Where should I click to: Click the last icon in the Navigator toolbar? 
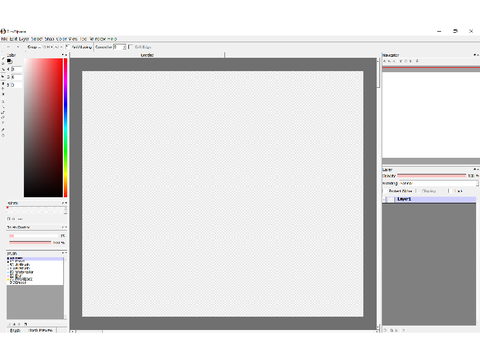click(x=417, y=61)
